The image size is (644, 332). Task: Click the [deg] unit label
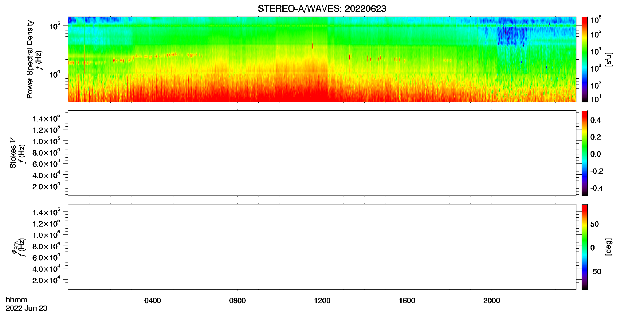click(608, 247)
